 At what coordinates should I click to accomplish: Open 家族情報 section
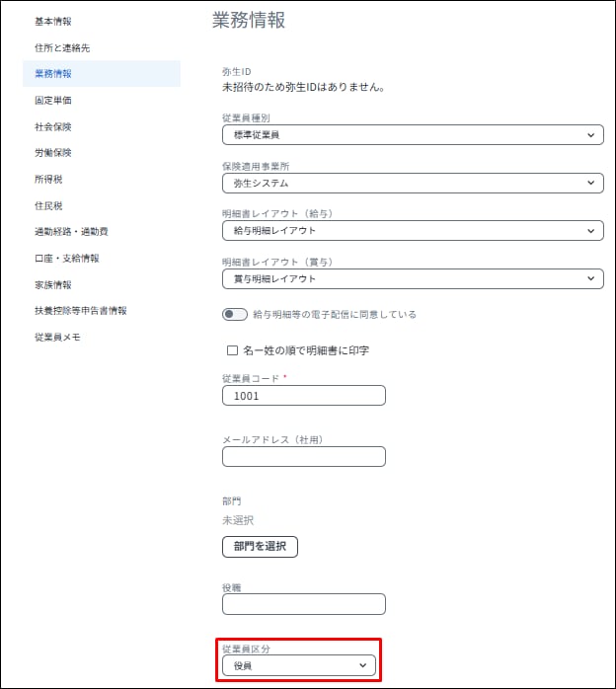[x=53, y=284]
